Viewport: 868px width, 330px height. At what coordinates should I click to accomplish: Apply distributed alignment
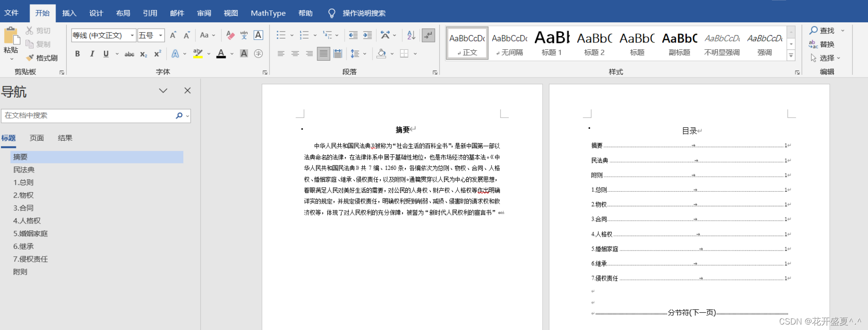337,54
